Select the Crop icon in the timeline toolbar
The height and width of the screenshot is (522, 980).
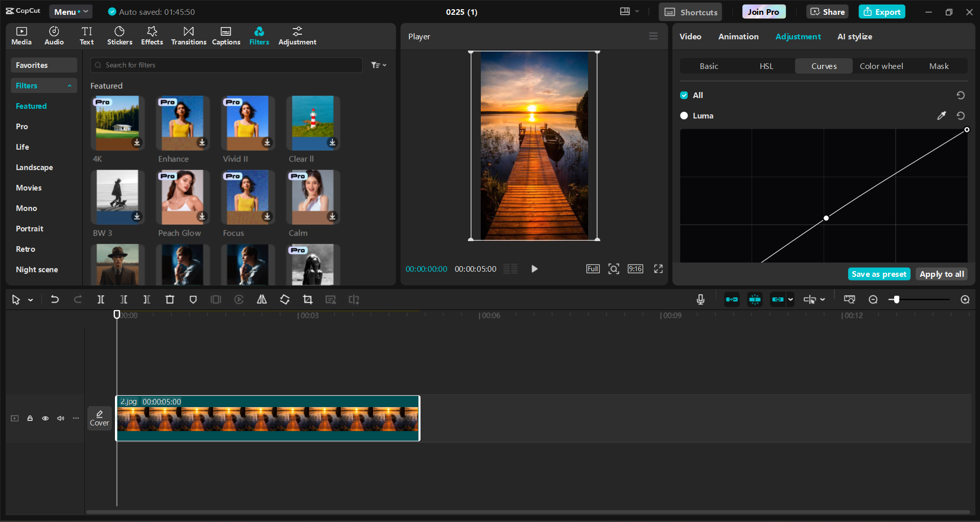pyautogui.click(x=308, y=299)
